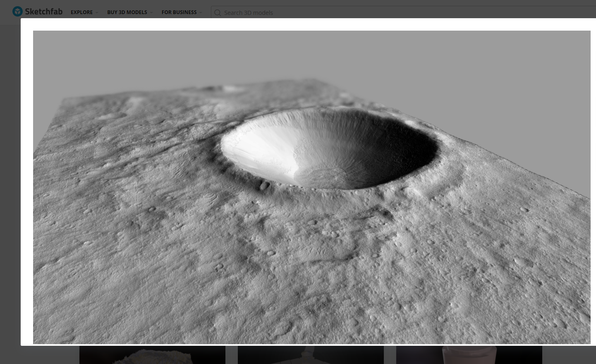Expand the EXPLORE dropdown arrow

[97, 12]
